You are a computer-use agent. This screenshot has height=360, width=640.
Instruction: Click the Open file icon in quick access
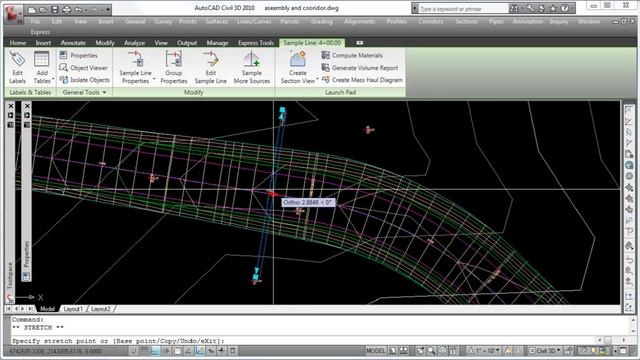tap(43, 9)
